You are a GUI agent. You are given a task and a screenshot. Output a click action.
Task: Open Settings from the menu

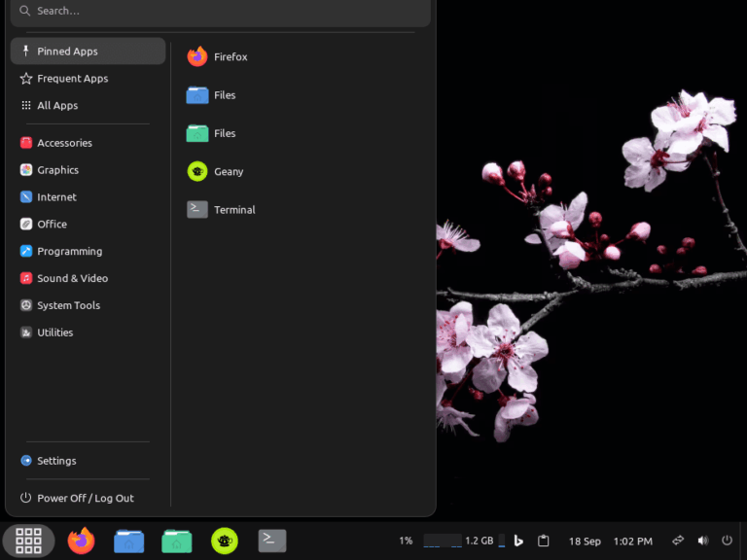89,461
